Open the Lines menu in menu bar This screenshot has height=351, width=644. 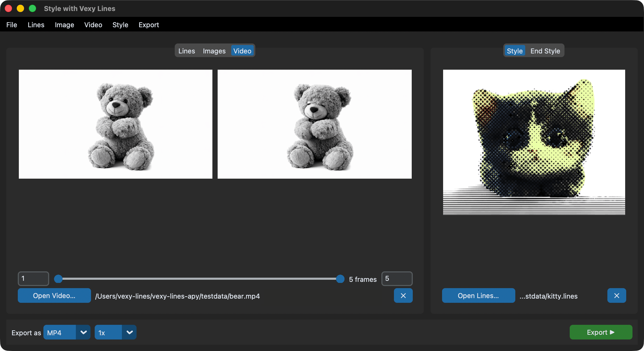[x=36, y=25]
